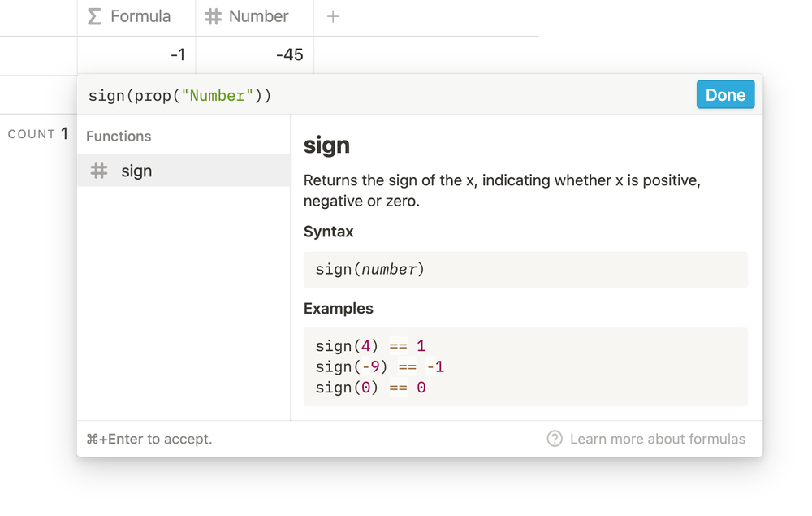Click the ⌘+Enter to accept hint

[x=149, y=439]
